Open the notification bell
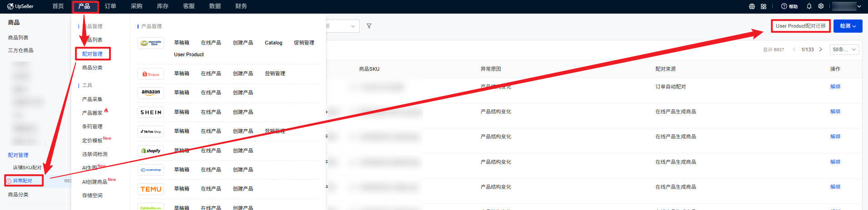868x210 pixels. [x=809, y=6]
